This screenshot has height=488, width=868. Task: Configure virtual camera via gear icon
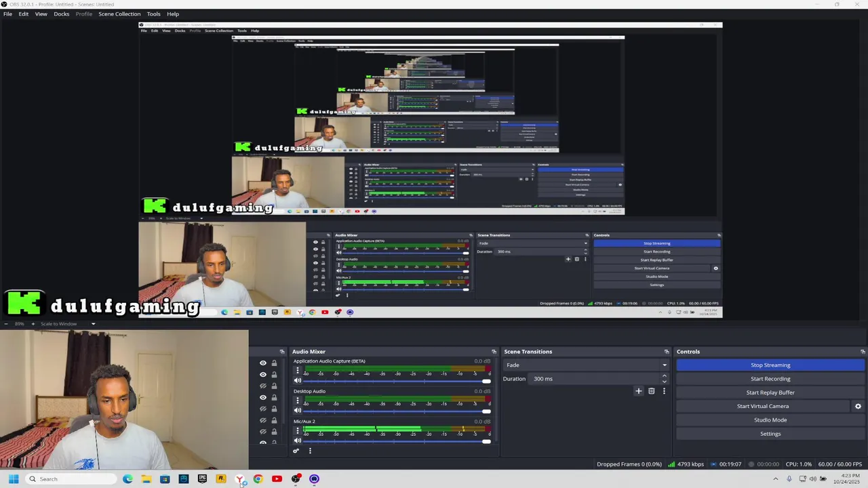click(x=858, y=407)
